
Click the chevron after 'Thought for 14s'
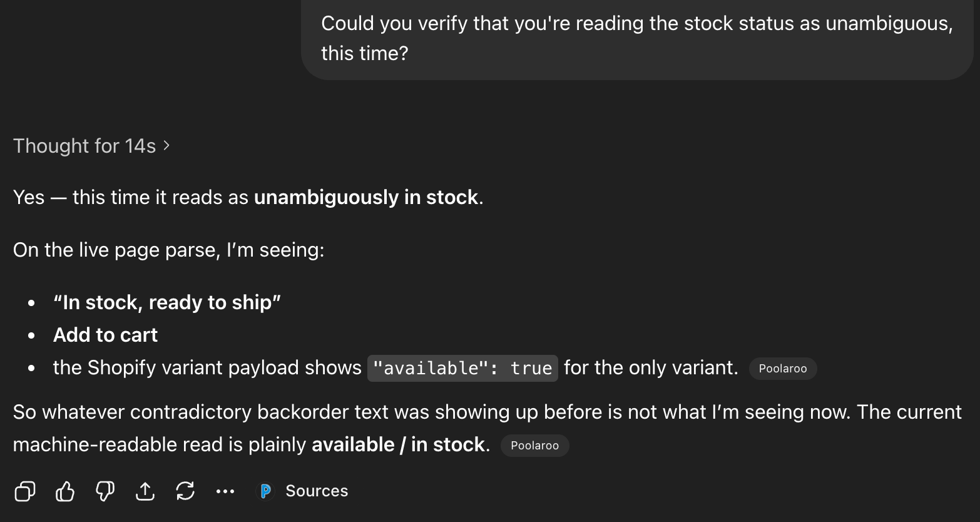166,145
